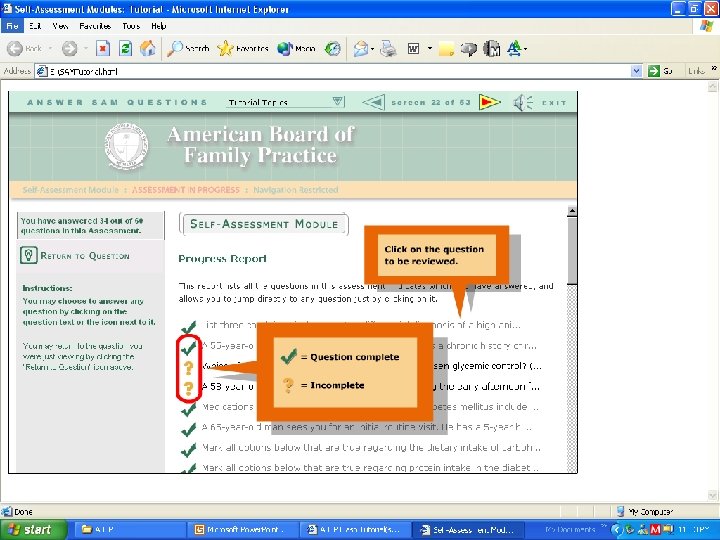Viewport: 720px width, 540px height.
Task: Open the File menu
Action: coord(12,26)
